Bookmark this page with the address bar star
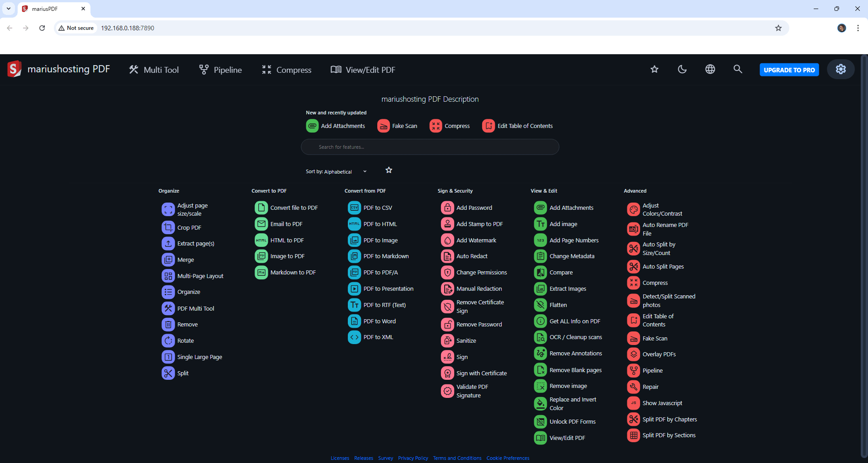 pos(778,28)
